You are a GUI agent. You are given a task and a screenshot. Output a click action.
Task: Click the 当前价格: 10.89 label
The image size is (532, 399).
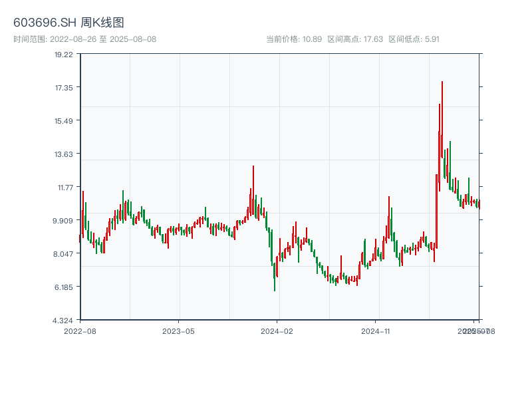point(294,39)
